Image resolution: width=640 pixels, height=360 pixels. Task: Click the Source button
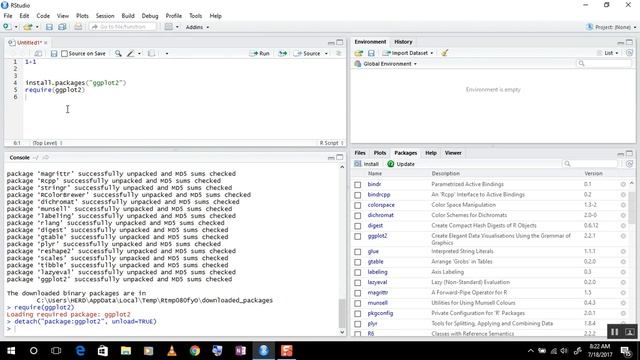(307, 53)
